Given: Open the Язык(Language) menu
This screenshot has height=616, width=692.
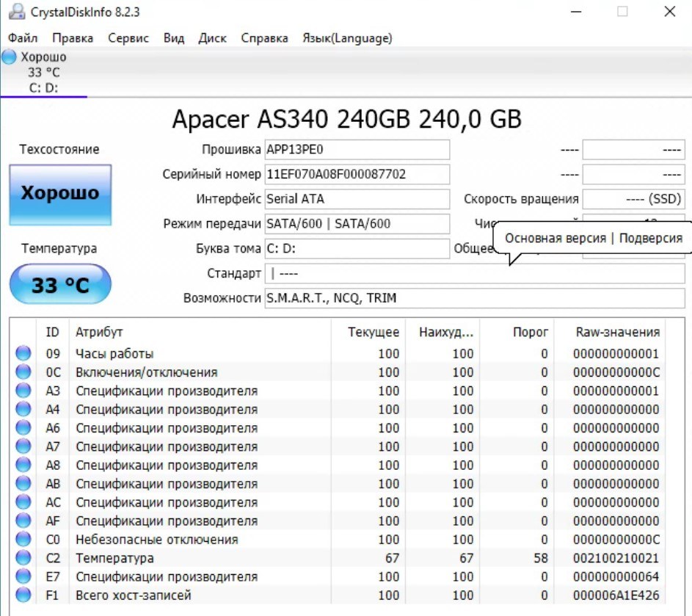Looking at the screenshot, I should (347, 38).
